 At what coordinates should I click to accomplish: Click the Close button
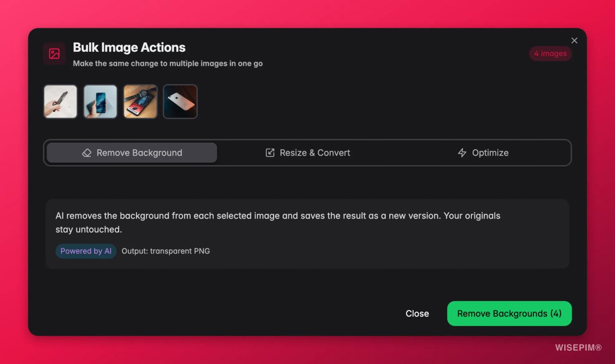[417, 314]
